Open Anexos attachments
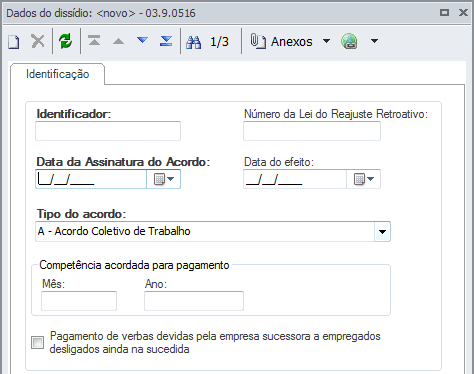This screenshot has height=374, width=474. (282, 42)
